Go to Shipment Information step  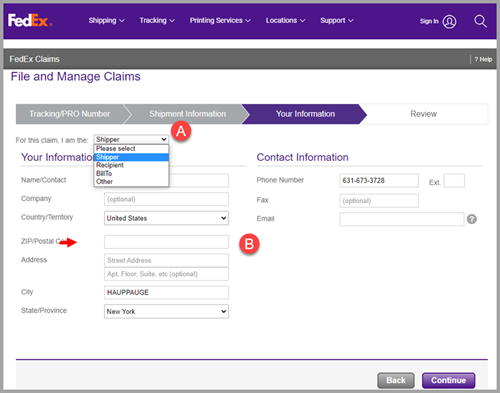pyautogui.click(x=187, y=114)
